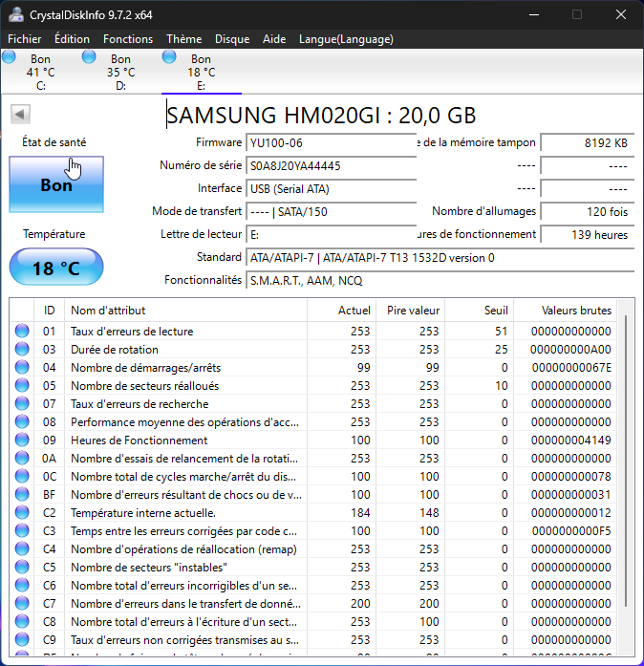Click the Actuel column header

(341, 311)
